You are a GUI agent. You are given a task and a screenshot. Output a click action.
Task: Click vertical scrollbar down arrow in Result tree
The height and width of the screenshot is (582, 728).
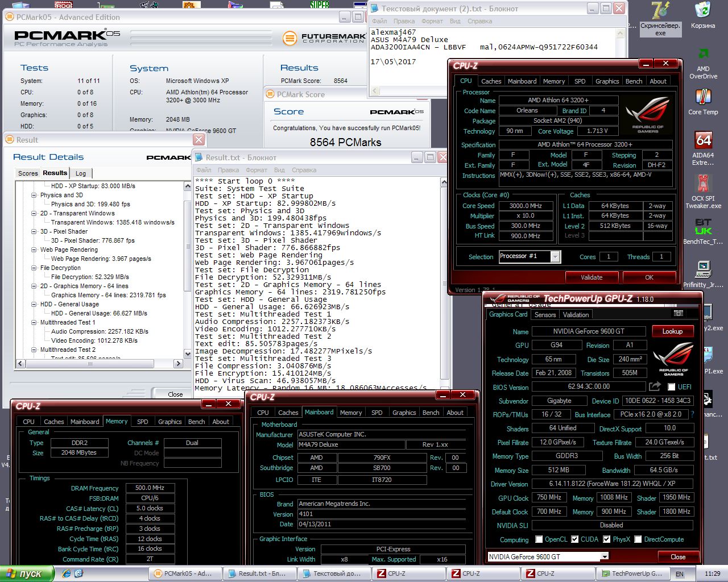[188, 354]
